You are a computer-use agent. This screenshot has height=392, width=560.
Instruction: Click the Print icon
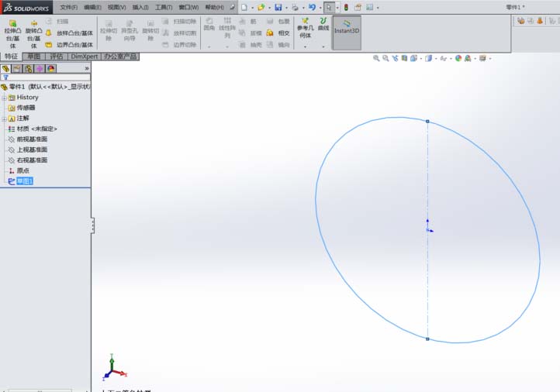295,7
